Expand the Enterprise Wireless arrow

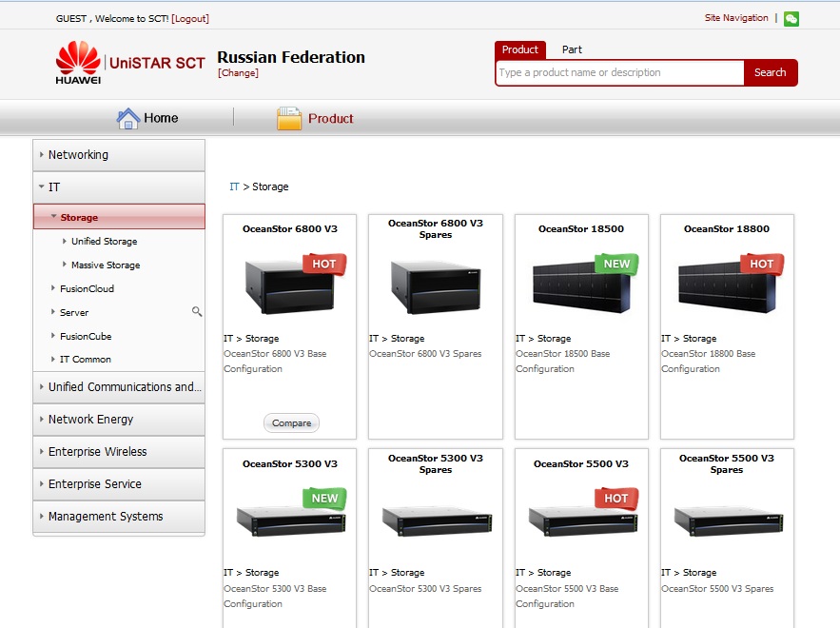pos(41,452)
